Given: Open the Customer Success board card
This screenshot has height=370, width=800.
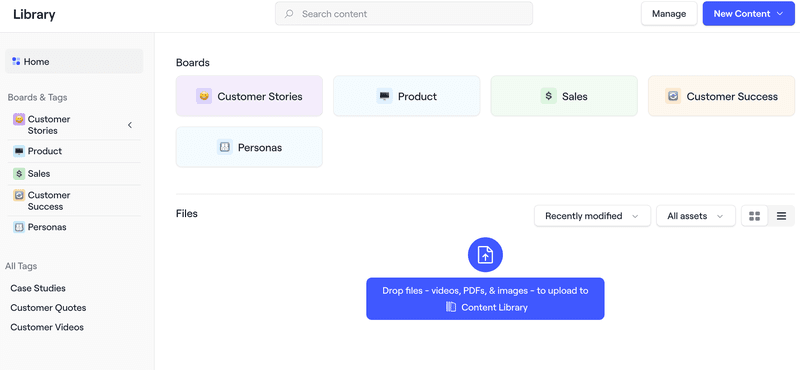Looking at the screenshot, I should tap(721, 96).
